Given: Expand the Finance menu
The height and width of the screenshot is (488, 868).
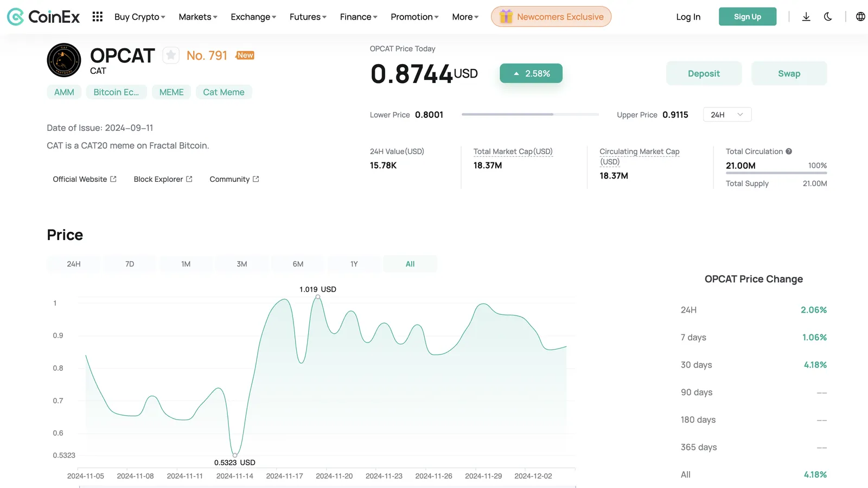Looking at the screenshot, I should pos(359,17).
